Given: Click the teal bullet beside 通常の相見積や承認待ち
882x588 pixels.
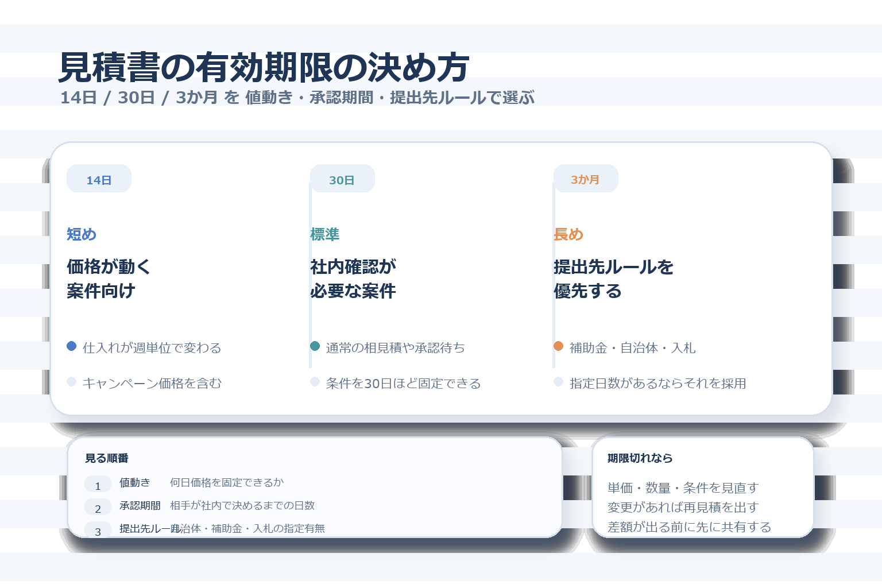Looking at the screenshot, I should pyautogui.click(x=315, y=346).
